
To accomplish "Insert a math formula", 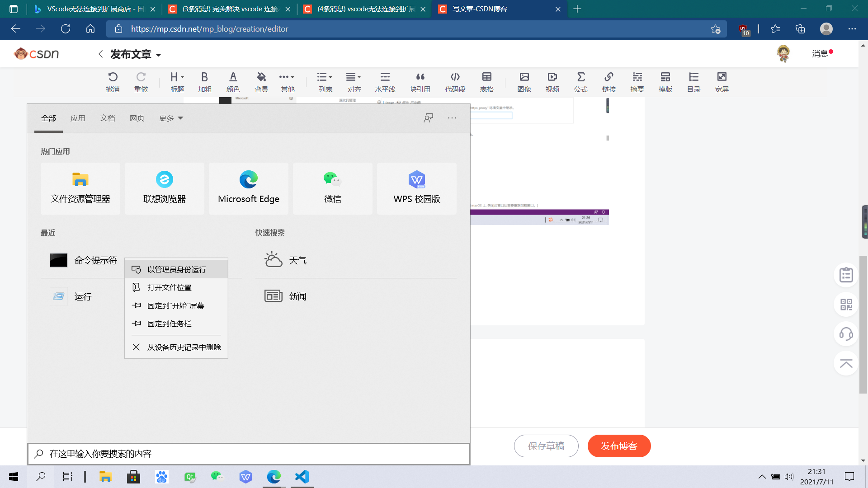I will pos(581,81).
